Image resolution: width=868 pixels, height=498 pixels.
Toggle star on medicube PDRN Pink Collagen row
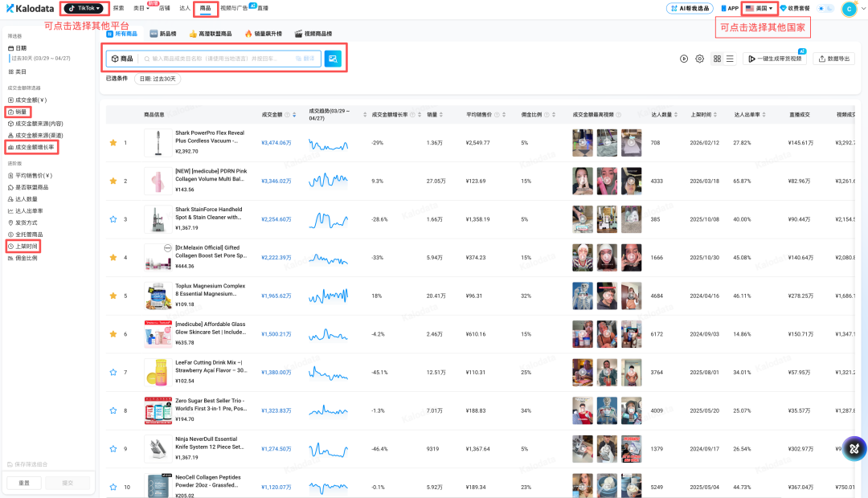tap(113, 181)
